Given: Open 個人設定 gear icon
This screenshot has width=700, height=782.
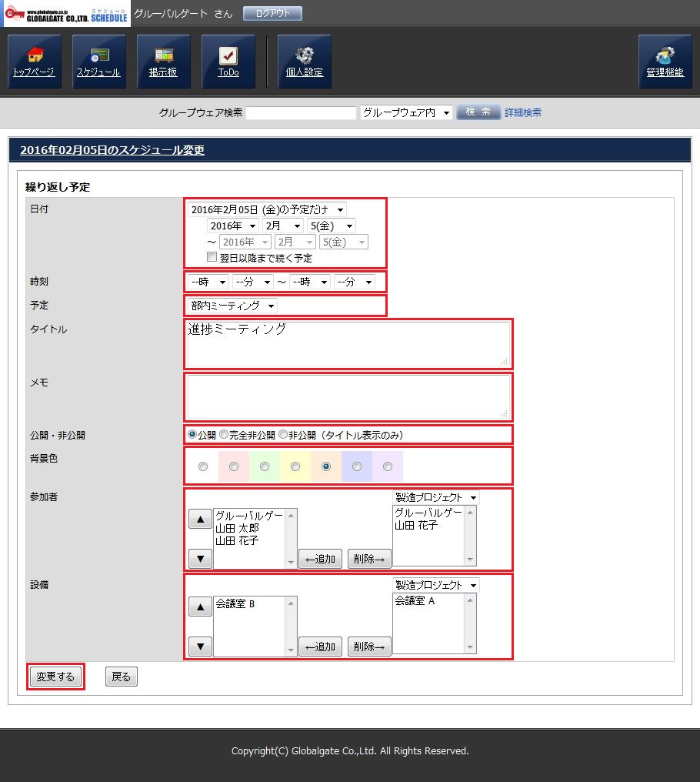Looking at the screenshot, I should click(305, 61).
